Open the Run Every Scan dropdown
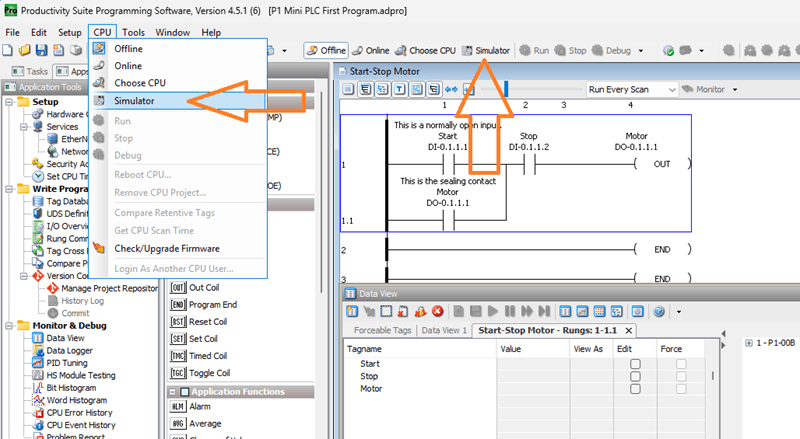Viewport: 800px width, 439px height. click(633, 89)
